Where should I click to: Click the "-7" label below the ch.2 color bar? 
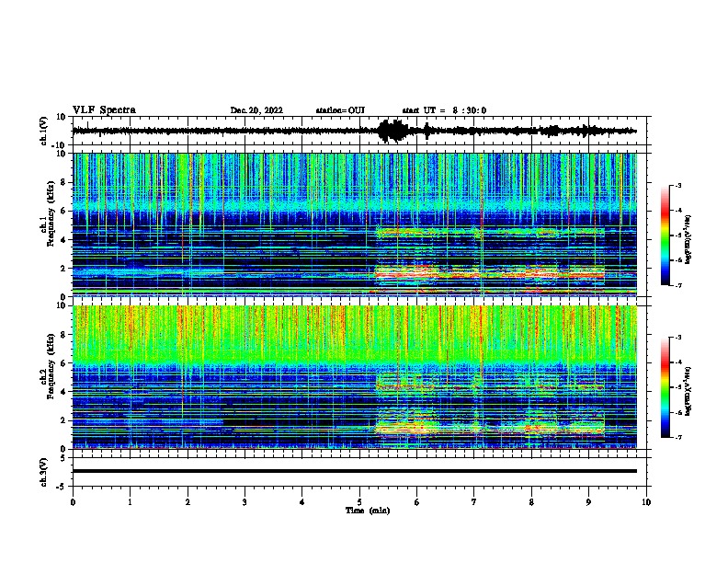[x=677, y=438]
